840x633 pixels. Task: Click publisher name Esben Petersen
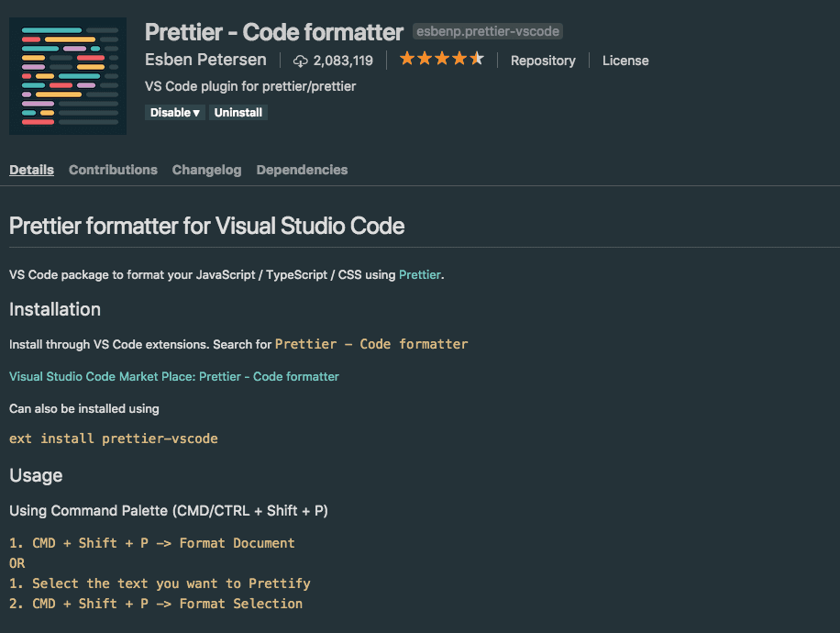pyautogui.click(x=205, y=60)
